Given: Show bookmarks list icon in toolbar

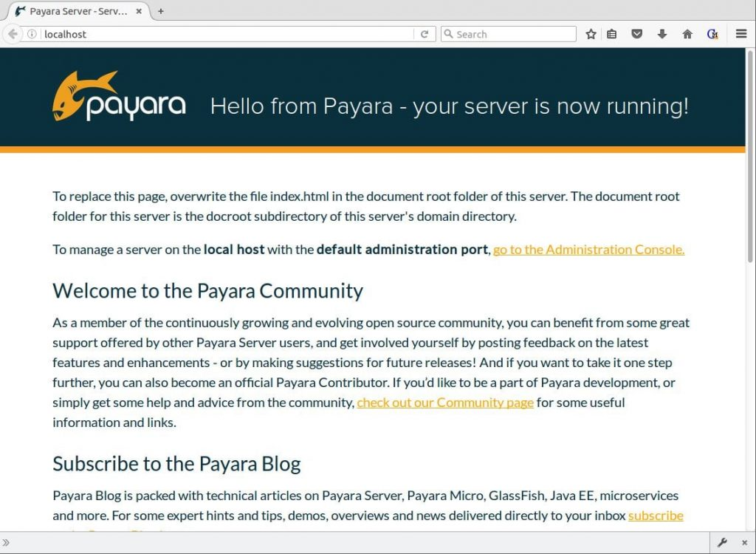Looking at the screenshot, I should 611,34.
